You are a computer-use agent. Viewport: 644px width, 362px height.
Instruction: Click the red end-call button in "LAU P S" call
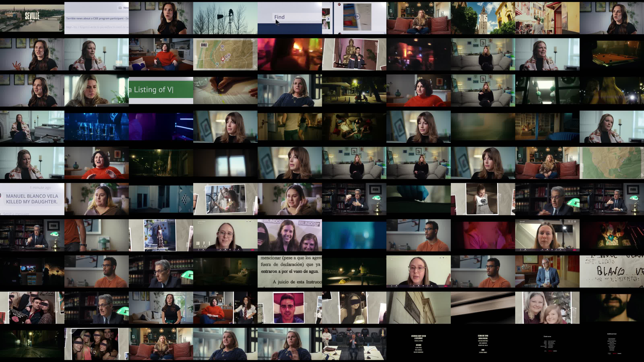pyautogui.click(x=253, y=250)
